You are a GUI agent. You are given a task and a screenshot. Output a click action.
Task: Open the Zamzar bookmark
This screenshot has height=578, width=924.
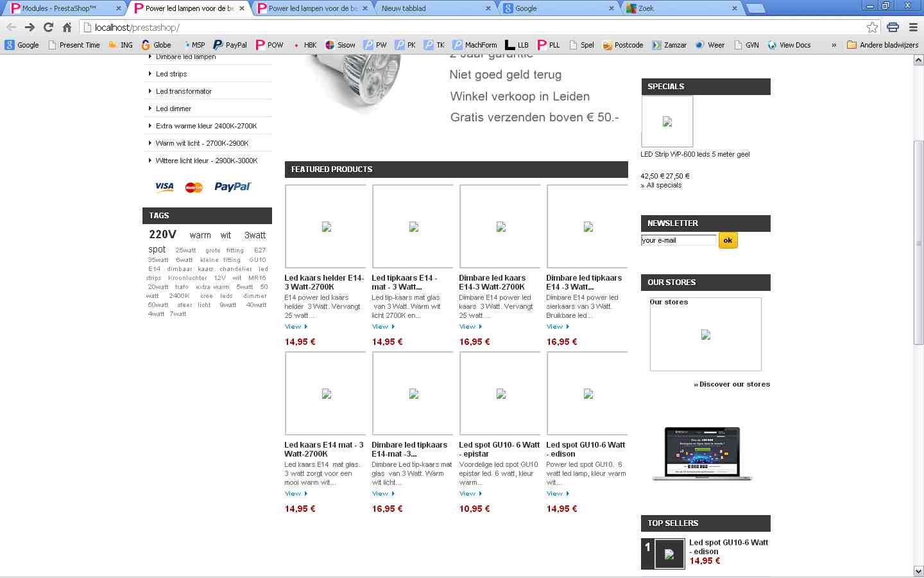[x=669, y=45]
